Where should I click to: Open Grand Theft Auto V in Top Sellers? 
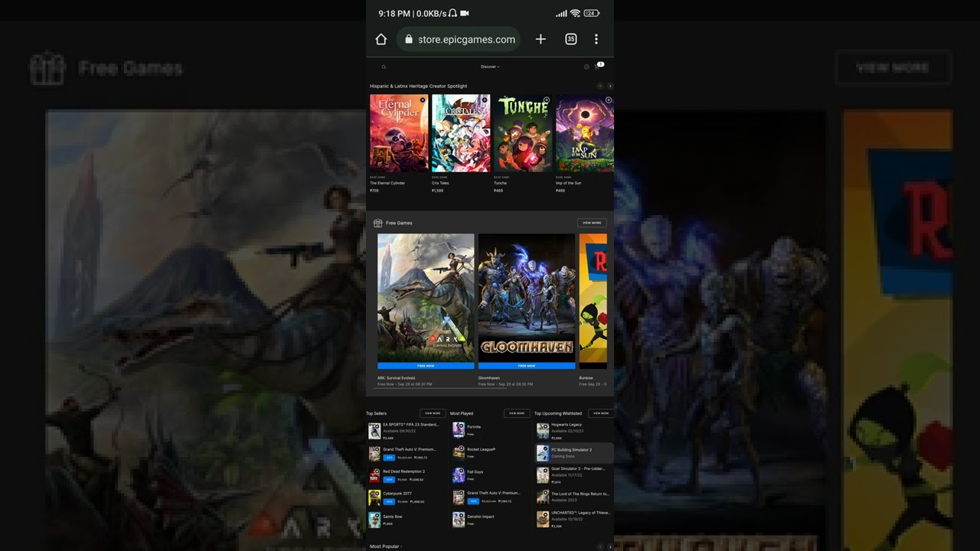click(x=404, y=453)
